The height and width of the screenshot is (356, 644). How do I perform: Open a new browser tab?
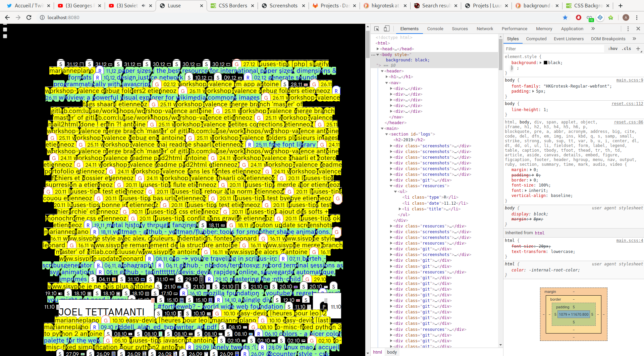click(x=621, y=6)
